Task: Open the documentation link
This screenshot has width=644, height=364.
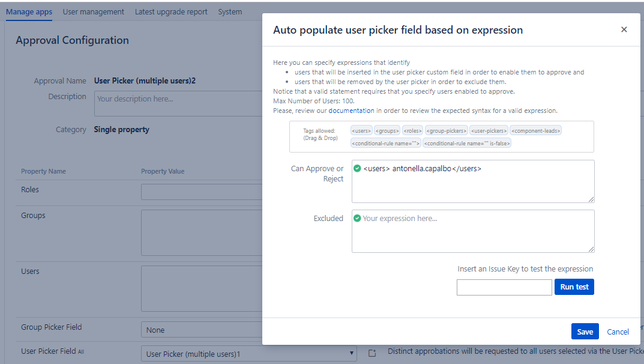Action: pos(351,111)
